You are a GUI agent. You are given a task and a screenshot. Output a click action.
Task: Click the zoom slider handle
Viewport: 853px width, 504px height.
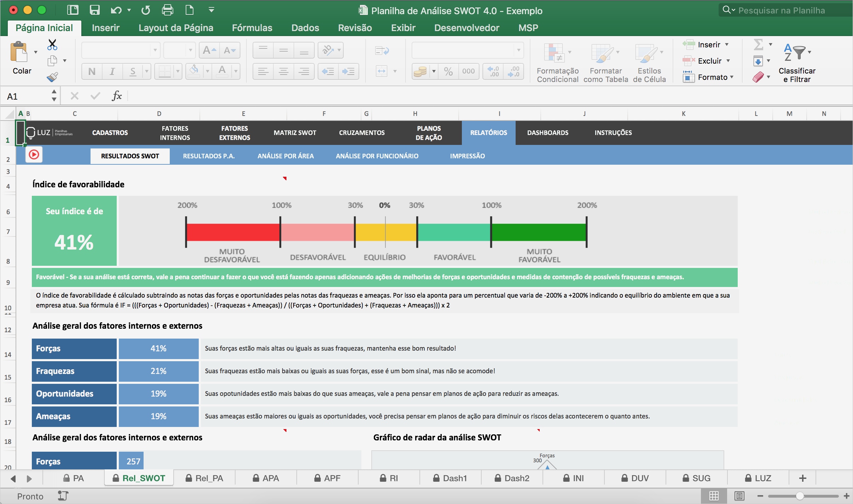[x=800, y=496]
